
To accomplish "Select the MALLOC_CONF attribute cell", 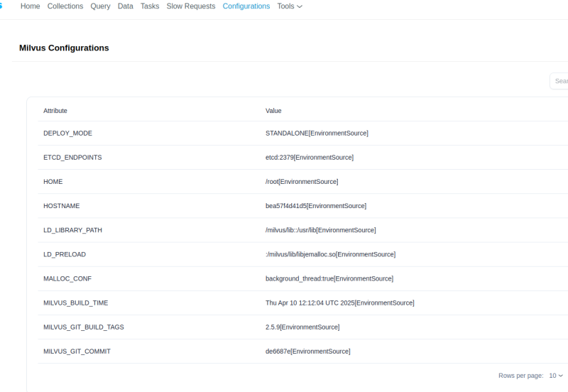I will [x=67, y=279].
